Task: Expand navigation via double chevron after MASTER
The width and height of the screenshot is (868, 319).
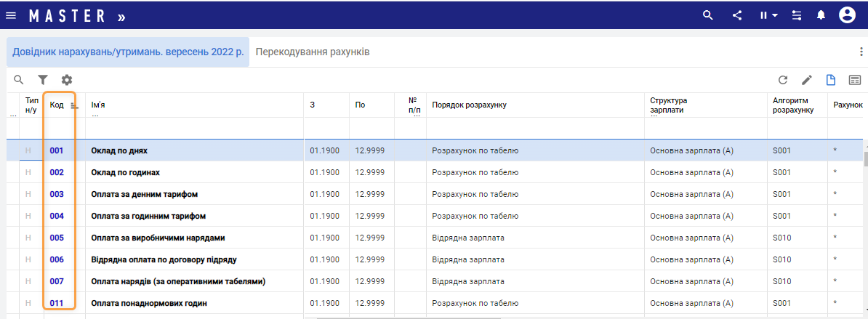Action: point(121,16)
